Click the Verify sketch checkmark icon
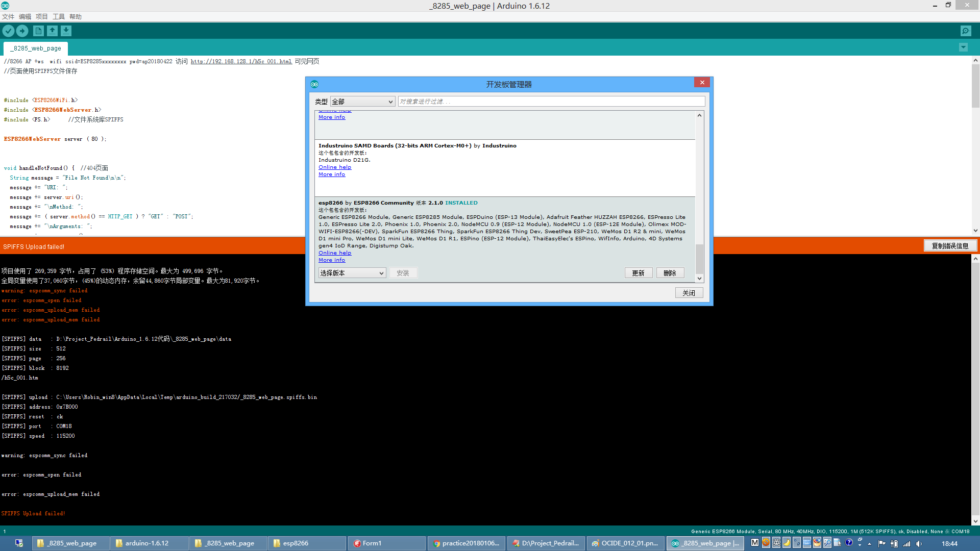 point(8,31)
